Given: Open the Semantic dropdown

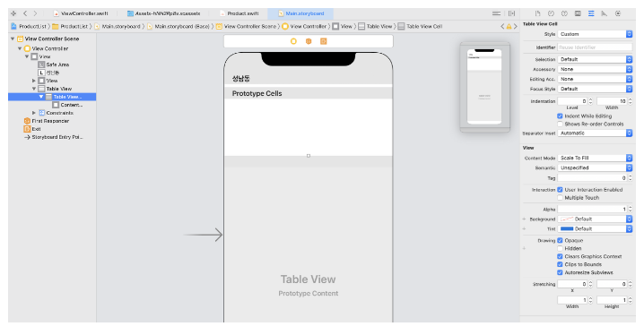Looking at the screenshot, I should (x=595, y=167).
